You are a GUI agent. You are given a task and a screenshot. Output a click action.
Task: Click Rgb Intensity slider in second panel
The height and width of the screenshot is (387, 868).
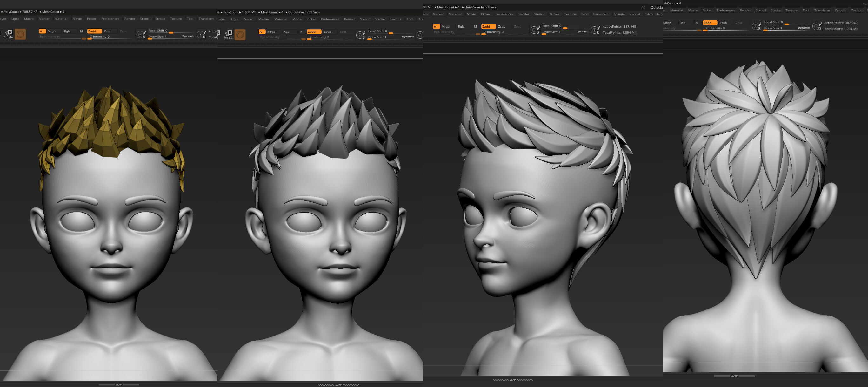[x=282, y=37]
